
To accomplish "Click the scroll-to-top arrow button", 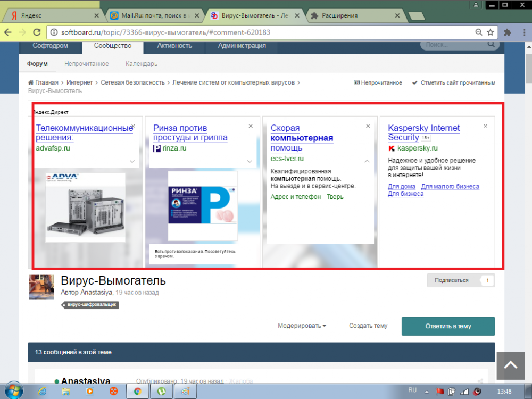I will (510, 365).
